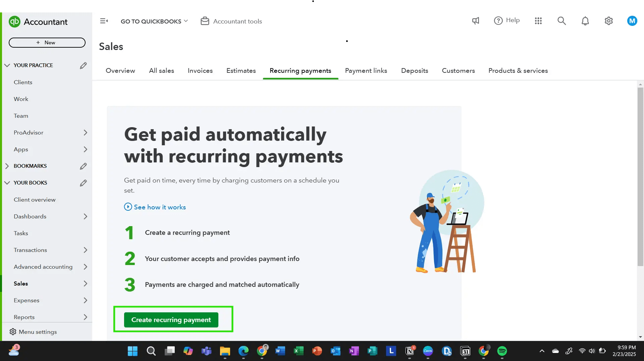
Task: Open Work in the sidebar
Action: pos(21,99)
